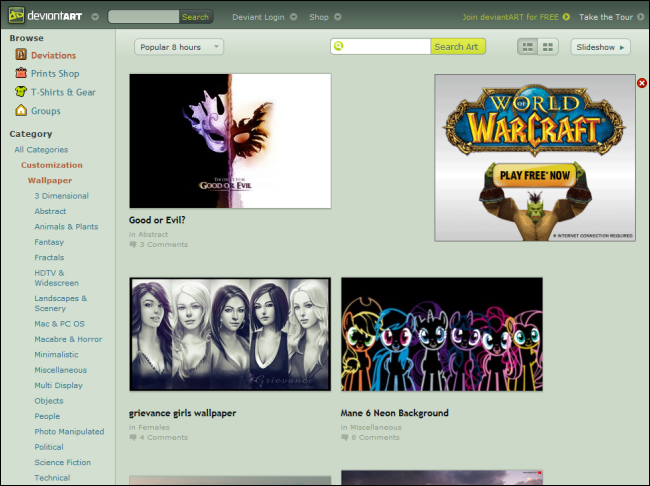
Task: Choose the Landscapes & Scenery subcategory
Action: (61, 303)
